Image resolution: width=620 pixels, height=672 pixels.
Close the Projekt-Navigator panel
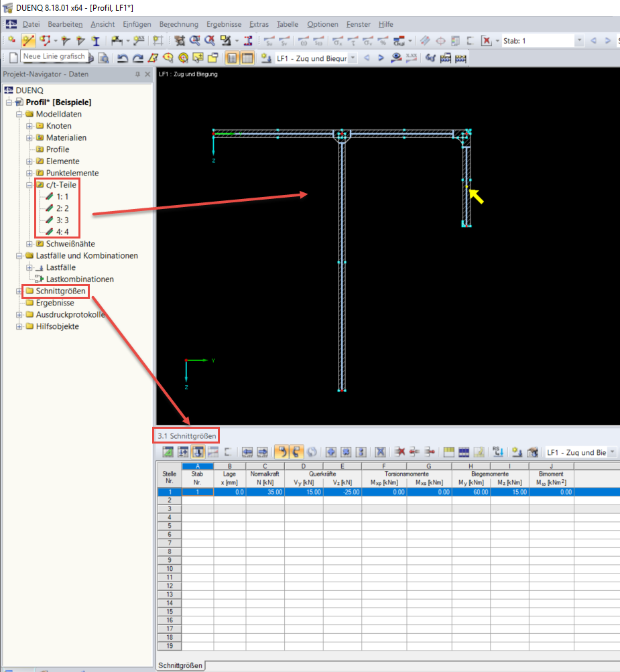(x=147, y=74)
